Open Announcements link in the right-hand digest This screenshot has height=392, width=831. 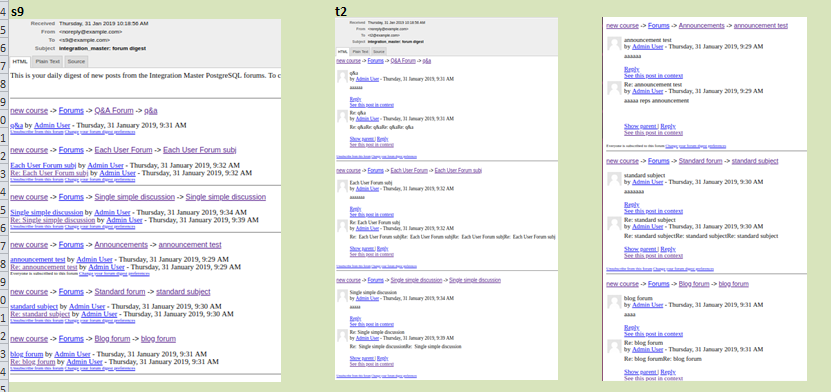pyautogui.click(x=702, y=25)
